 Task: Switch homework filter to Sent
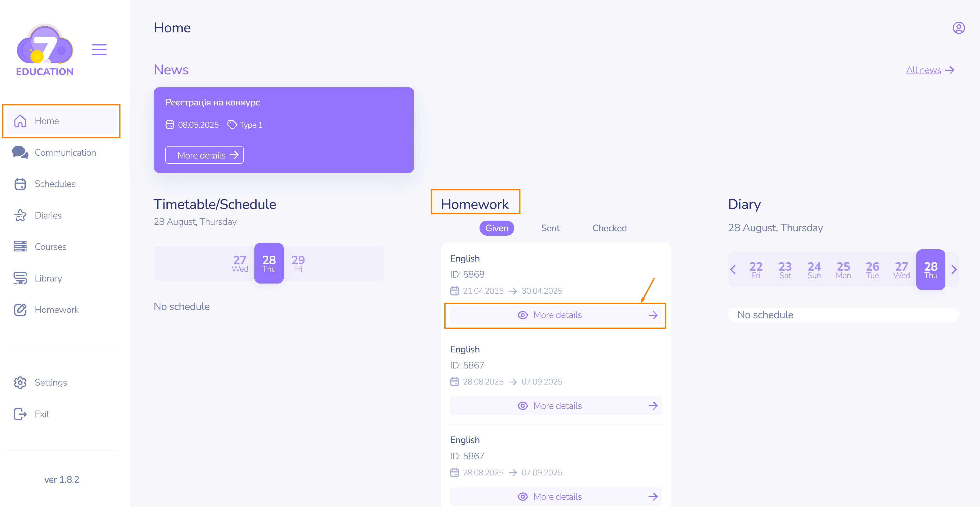pos(550,228)
